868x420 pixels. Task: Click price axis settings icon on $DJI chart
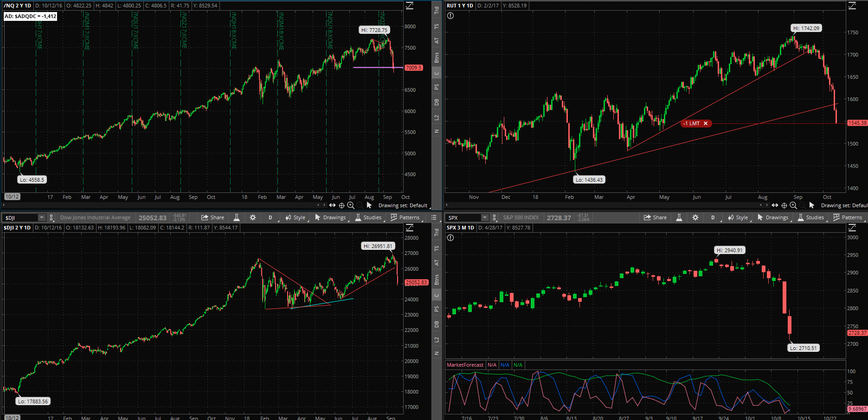pos(410,228)
